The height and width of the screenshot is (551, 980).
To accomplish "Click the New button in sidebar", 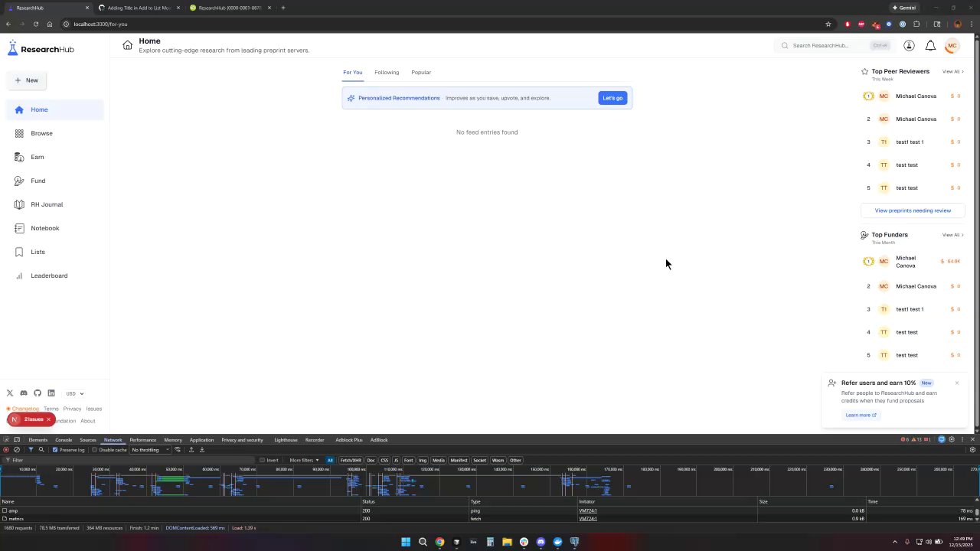I will (26, 80).
